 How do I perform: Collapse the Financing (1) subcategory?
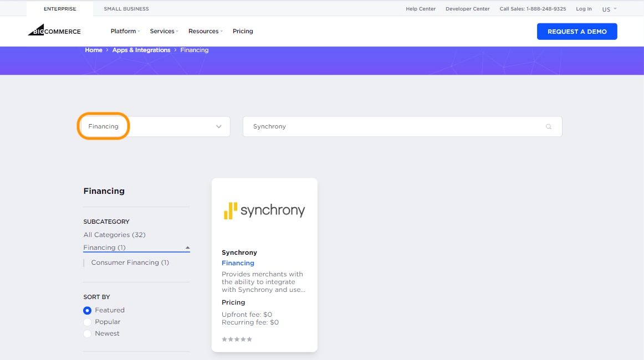click(x=136, y=248)
